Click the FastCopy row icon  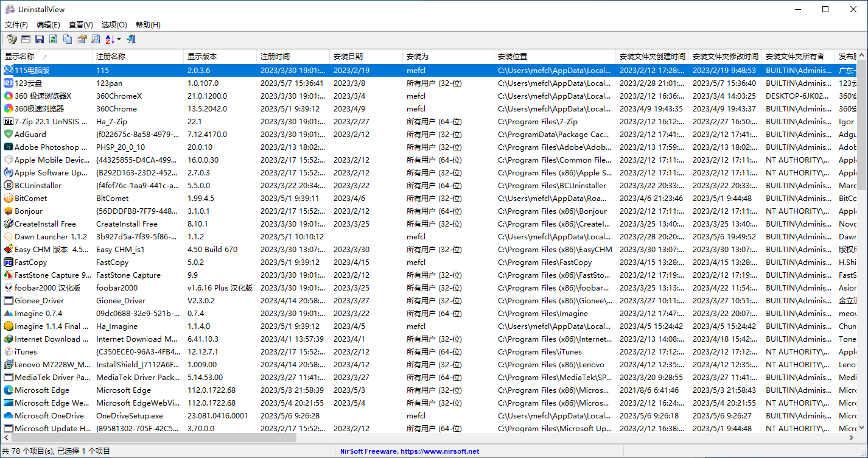pyautogui.click(x=9, y=262)
